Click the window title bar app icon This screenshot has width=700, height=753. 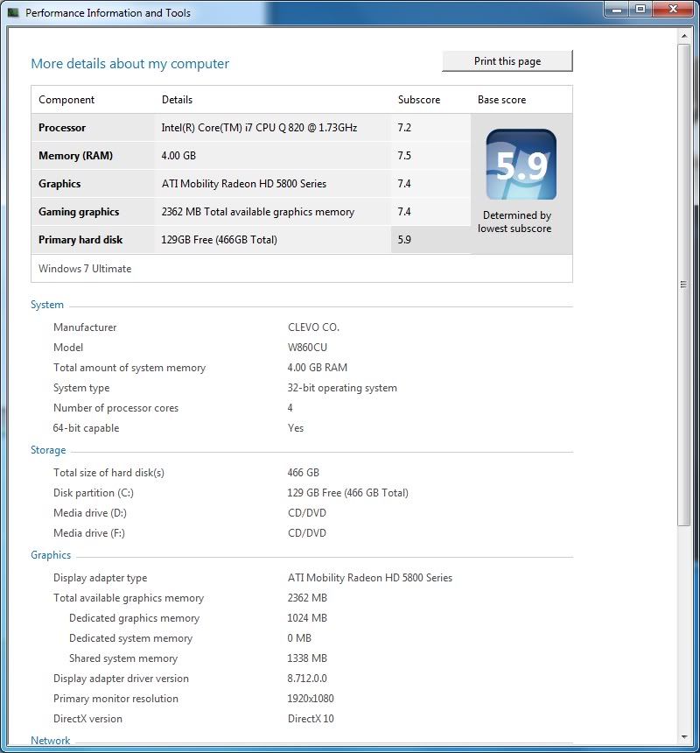(x=13, y=12)
